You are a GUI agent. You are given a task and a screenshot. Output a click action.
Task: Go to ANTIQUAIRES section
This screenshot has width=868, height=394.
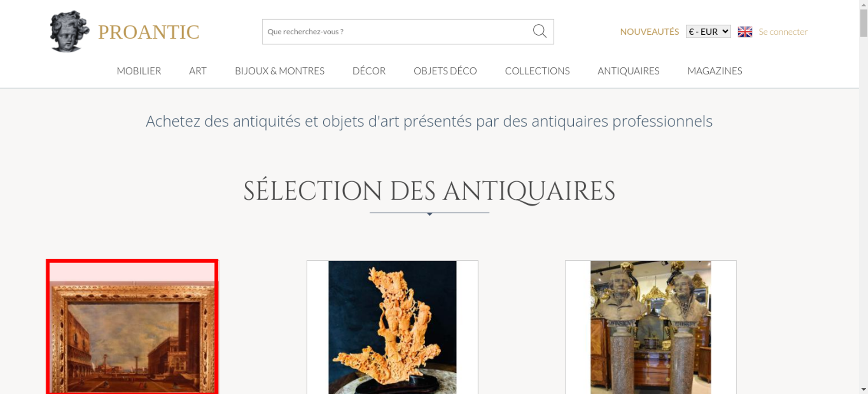pyautogui.click(x=628, y=71)
